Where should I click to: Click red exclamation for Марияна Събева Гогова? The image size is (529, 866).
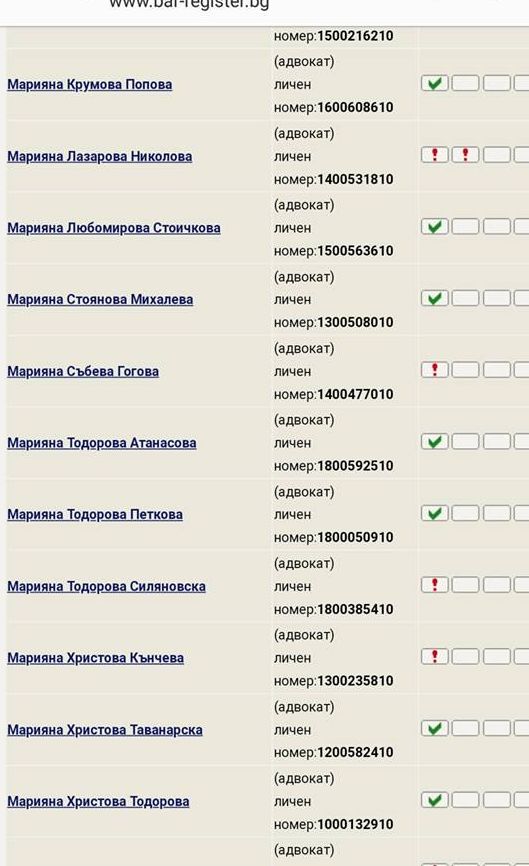[435, 369]
